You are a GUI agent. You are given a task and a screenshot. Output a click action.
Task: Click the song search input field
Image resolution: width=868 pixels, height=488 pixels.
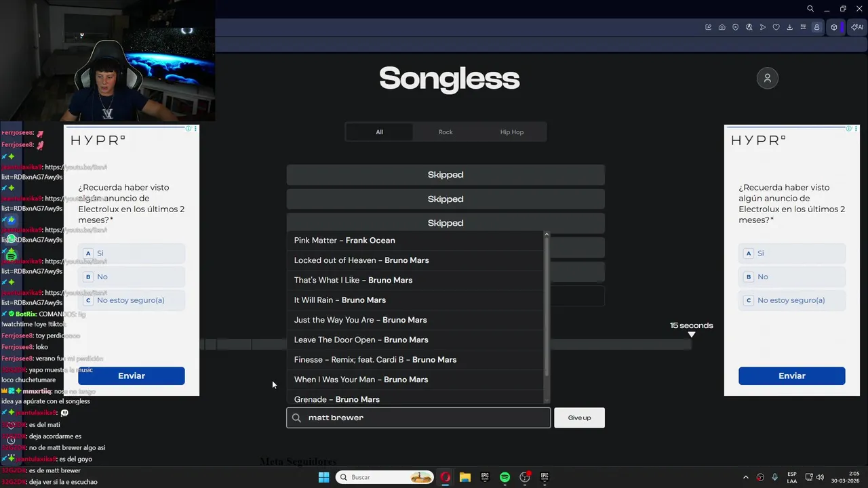click(x=418, y=418)
